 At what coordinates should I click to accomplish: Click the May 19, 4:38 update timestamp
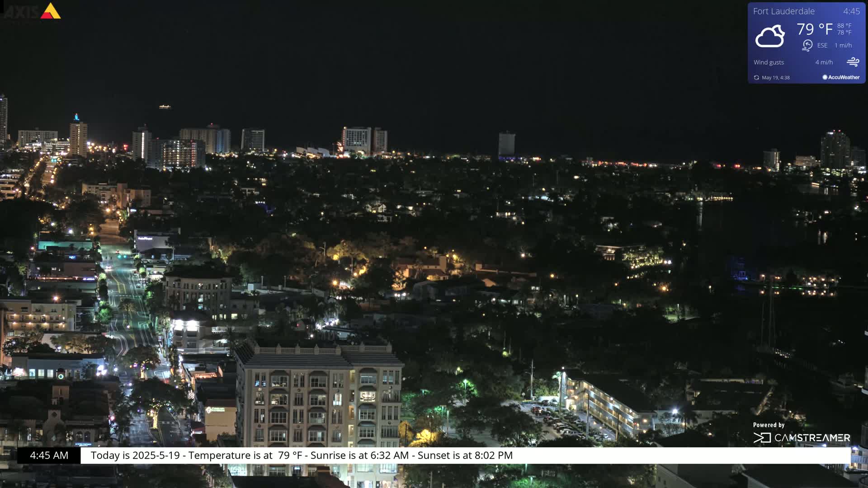[x=776, y=78]
